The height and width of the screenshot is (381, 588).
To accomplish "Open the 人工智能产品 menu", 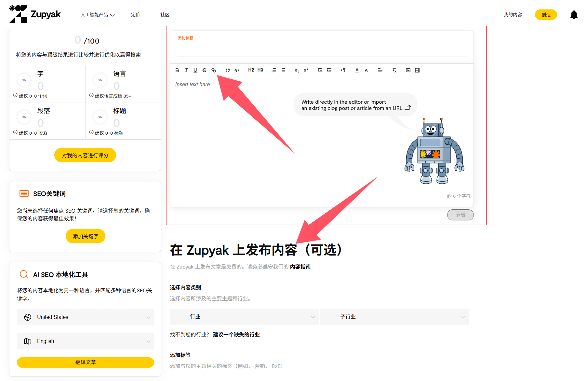I will (x=98, y=15).
